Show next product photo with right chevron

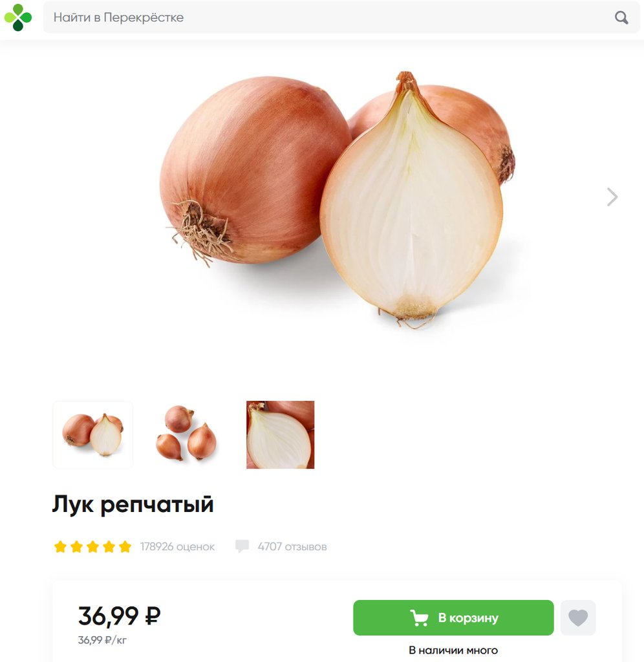point(612,197)
